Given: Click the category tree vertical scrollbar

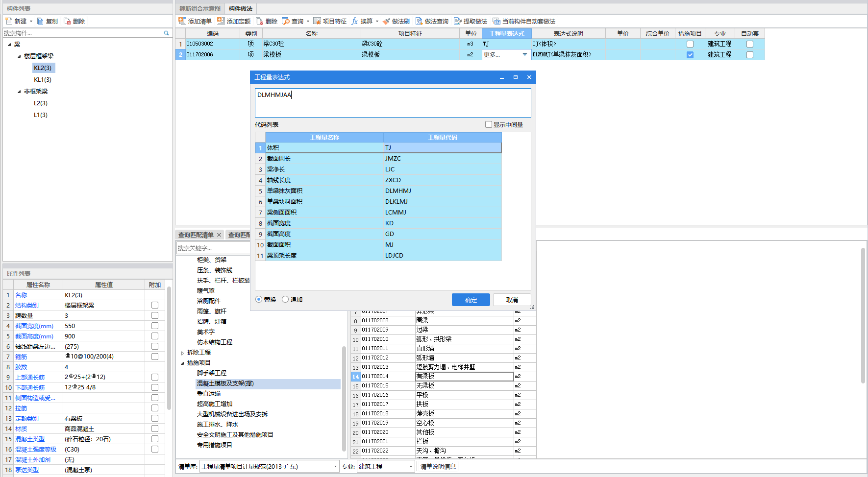Looking at the screenshot, I should coord(344,399).
